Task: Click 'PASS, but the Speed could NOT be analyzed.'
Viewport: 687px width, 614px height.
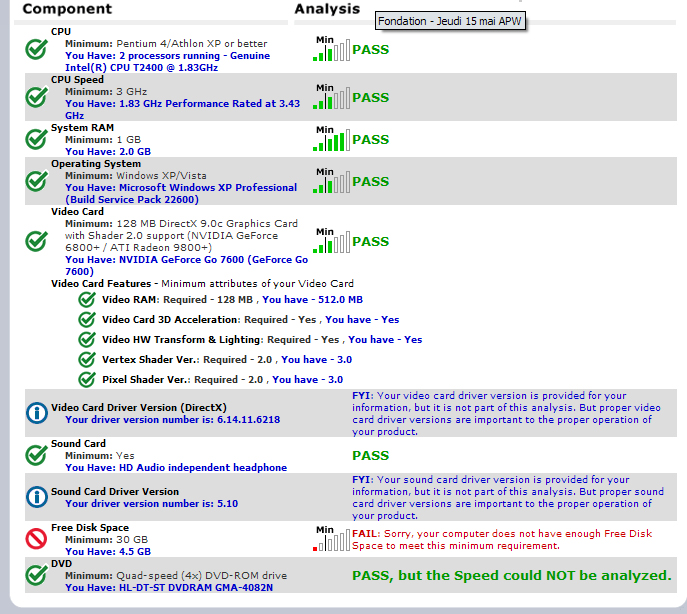Action: click(x=512, y=575)
